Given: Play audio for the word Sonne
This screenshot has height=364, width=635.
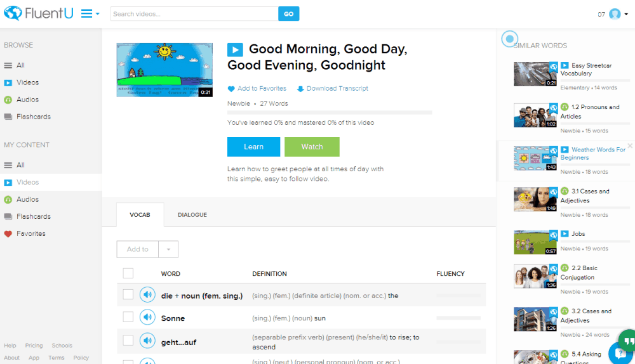Looking at the screenshot, I should [147, 317].
